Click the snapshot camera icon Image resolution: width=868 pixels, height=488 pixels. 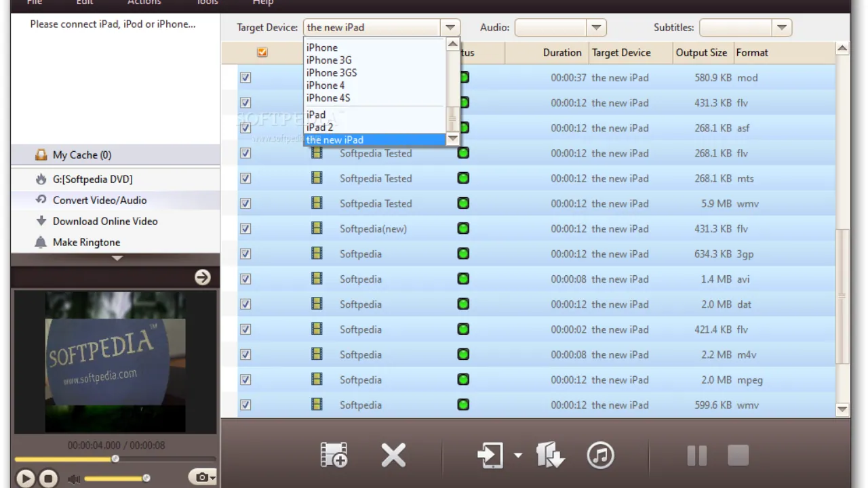tap(203, 477)
